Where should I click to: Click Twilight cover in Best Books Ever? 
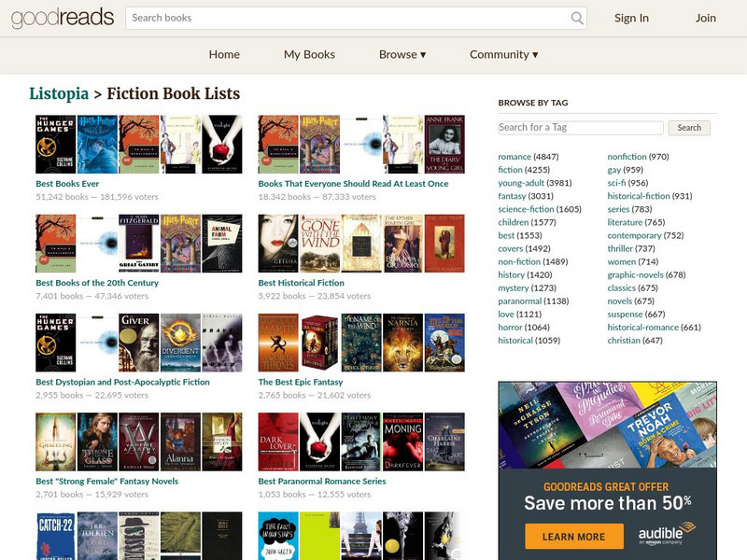click(222, 145)
